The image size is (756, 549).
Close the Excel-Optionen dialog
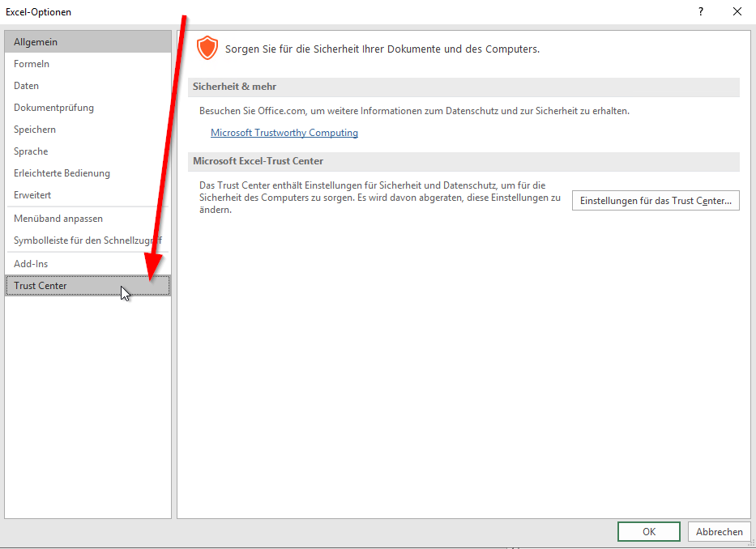(x=737, y=11)
